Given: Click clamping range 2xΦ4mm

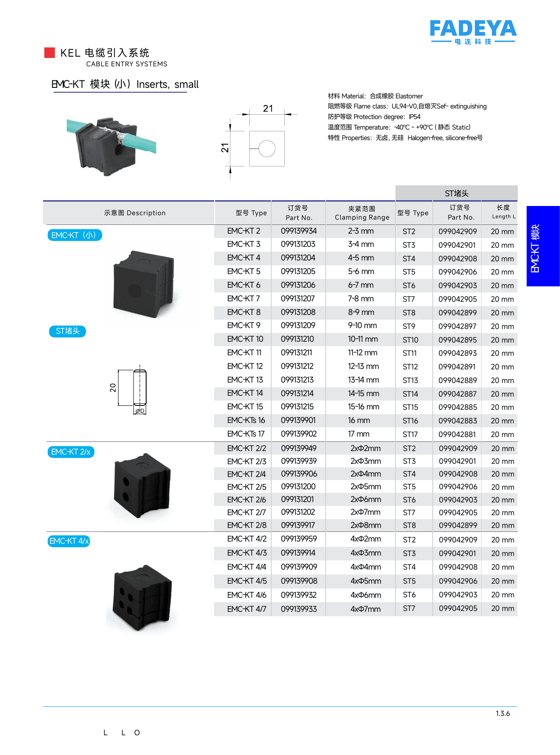Looking at the screenshot, I should pos(366,474).
